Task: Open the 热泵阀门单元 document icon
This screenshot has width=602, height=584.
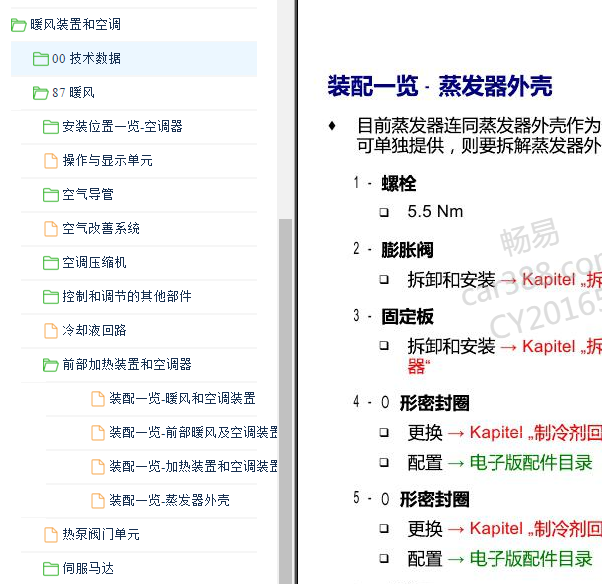Action: coord(51,534)
